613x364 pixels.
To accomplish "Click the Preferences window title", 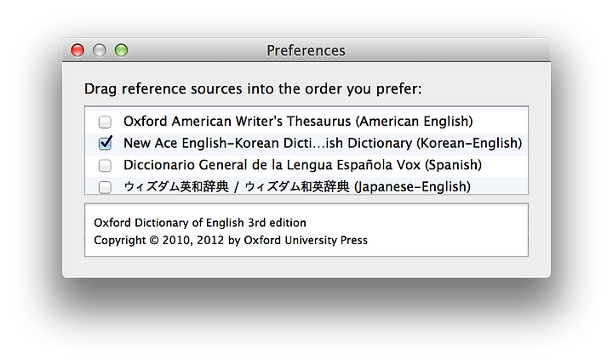I will 306,50.
